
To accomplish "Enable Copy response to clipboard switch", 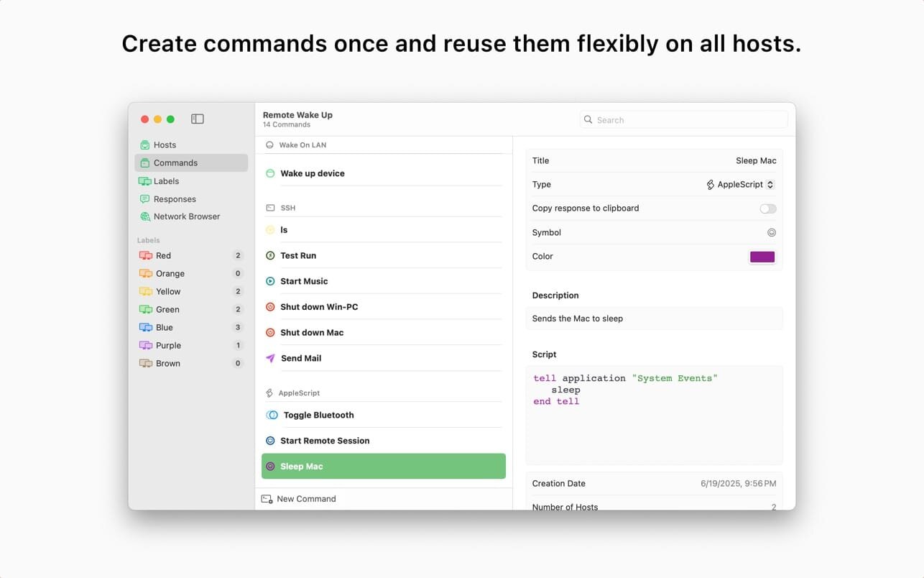I will pos(768,208).
